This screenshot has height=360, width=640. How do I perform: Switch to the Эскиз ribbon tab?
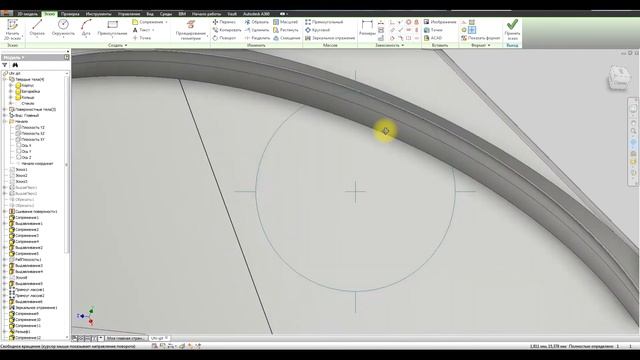coord(49,14)
